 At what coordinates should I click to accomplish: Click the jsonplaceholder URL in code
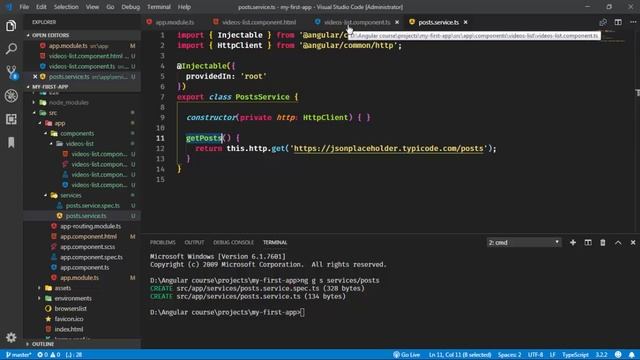point(388,148)
